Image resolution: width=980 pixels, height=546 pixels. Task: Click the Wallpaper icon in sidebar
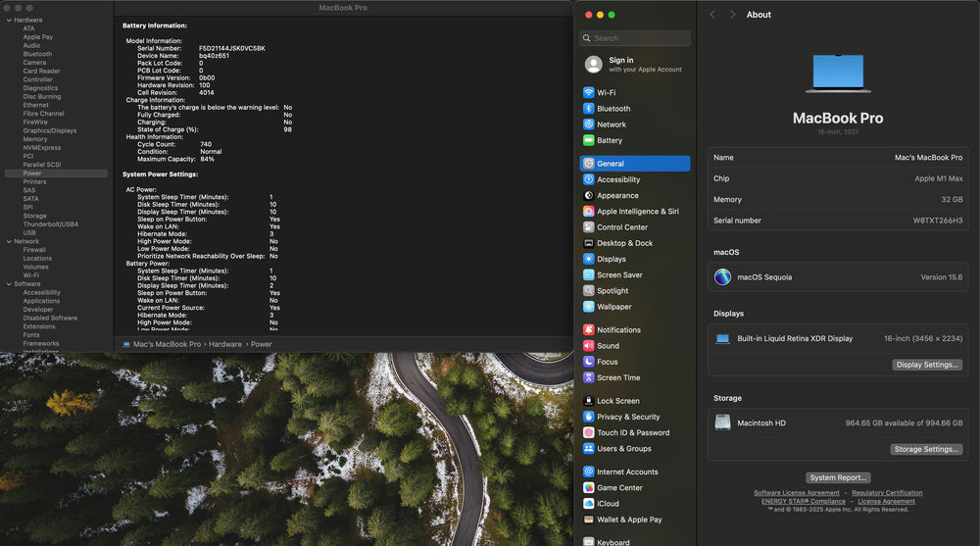point(588,307)
